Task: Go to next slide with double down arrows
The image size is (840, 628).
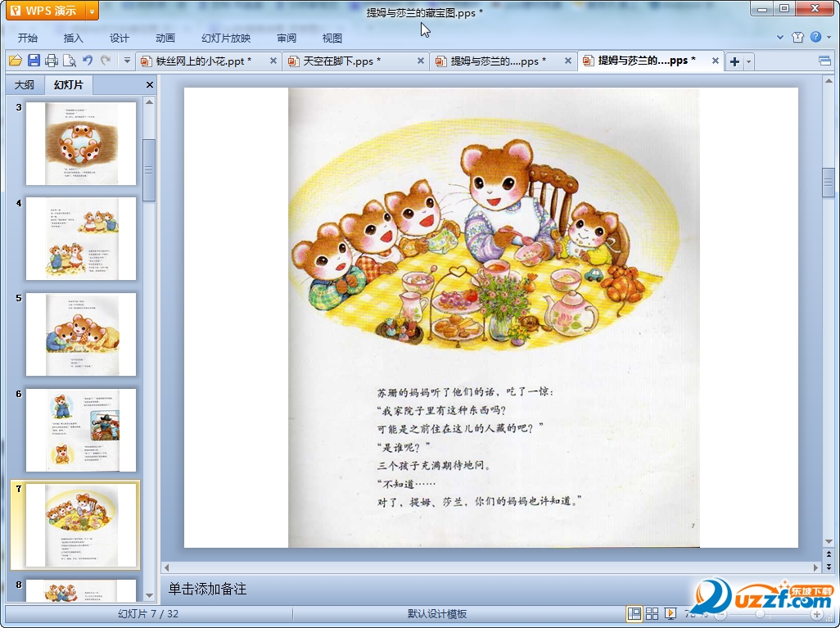Action: [x=829, y=567]
